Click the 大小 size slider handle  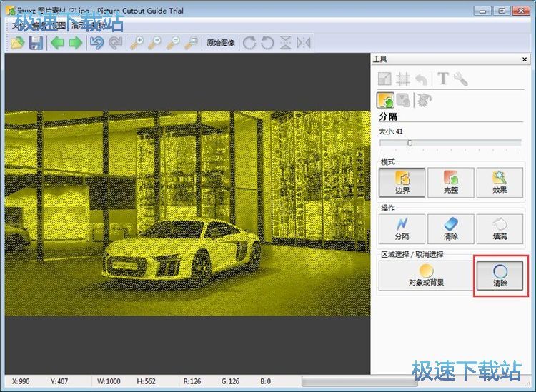[x=410, y=143]
